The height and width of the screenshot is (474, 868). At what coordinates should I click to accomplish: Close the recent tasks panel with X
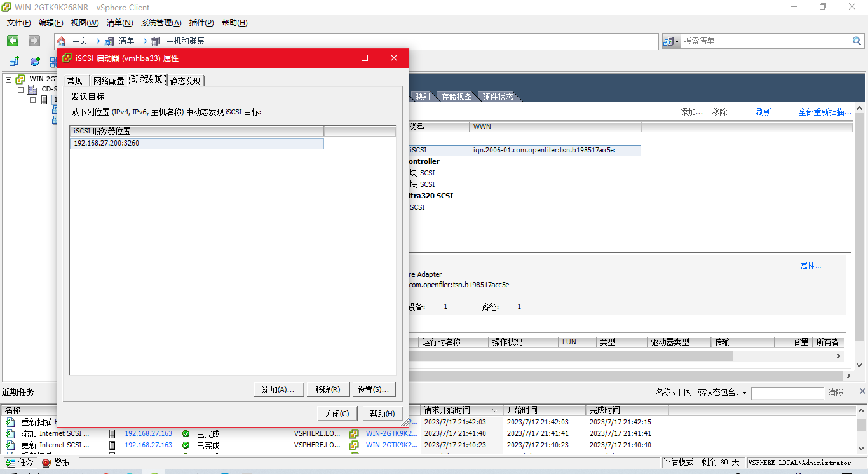[862, 391]
